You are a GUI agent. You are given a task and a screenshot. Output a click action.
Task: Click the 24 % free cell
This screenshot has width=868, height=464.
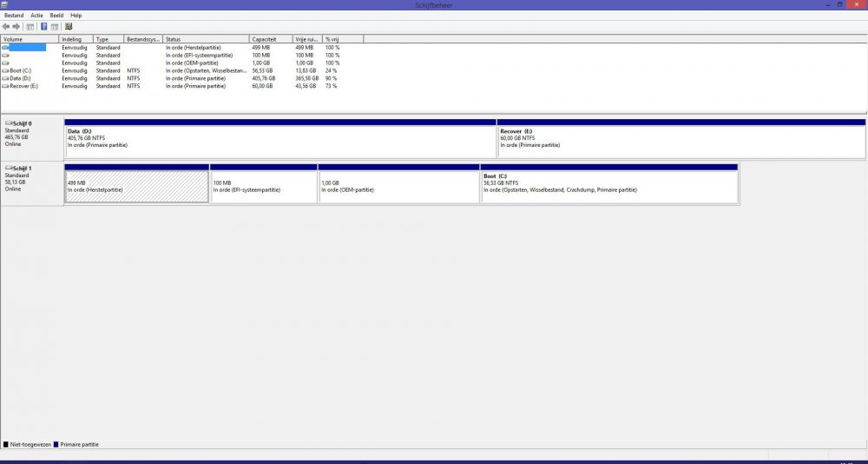(x=331, y=71)
